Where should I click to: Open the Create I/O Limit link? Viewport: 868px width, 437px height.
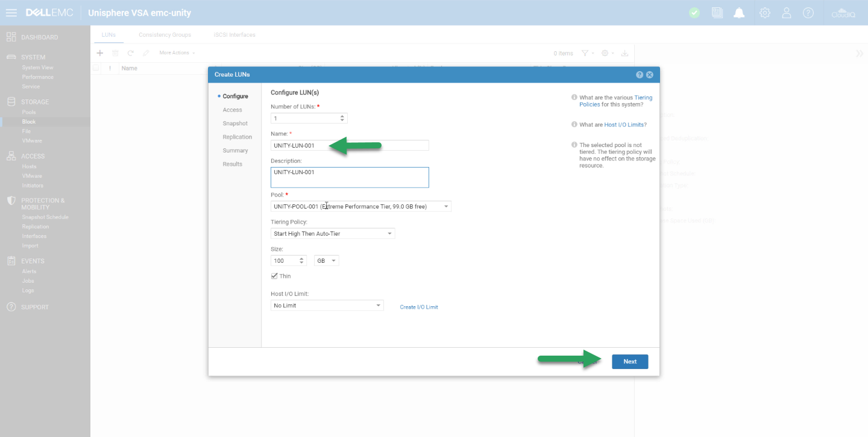pyautogui.click(x=419, y=307)
